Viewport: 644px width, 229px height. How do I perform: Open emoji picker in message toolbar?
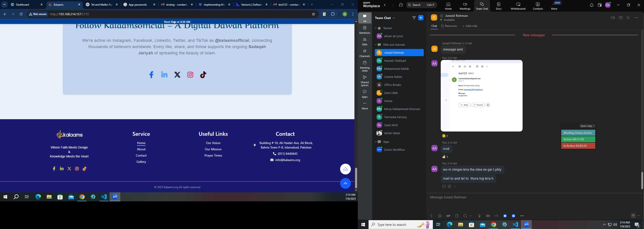(x=440, y=216)
